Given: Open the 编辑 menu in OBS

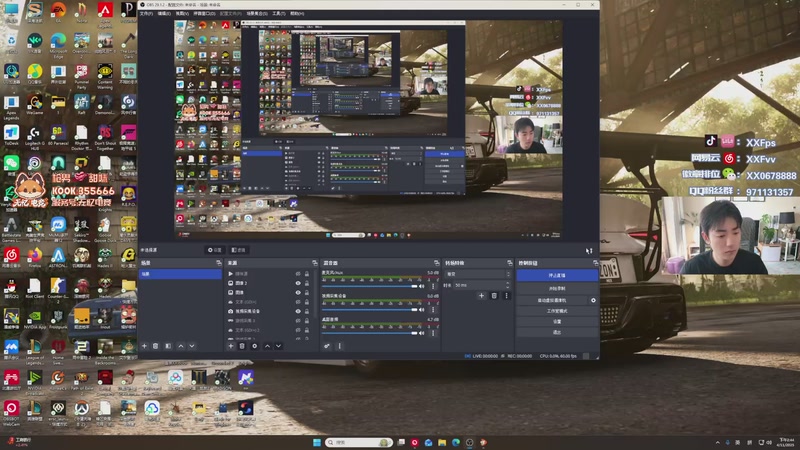Looking at the screenshot, I should tap(165, 13).
